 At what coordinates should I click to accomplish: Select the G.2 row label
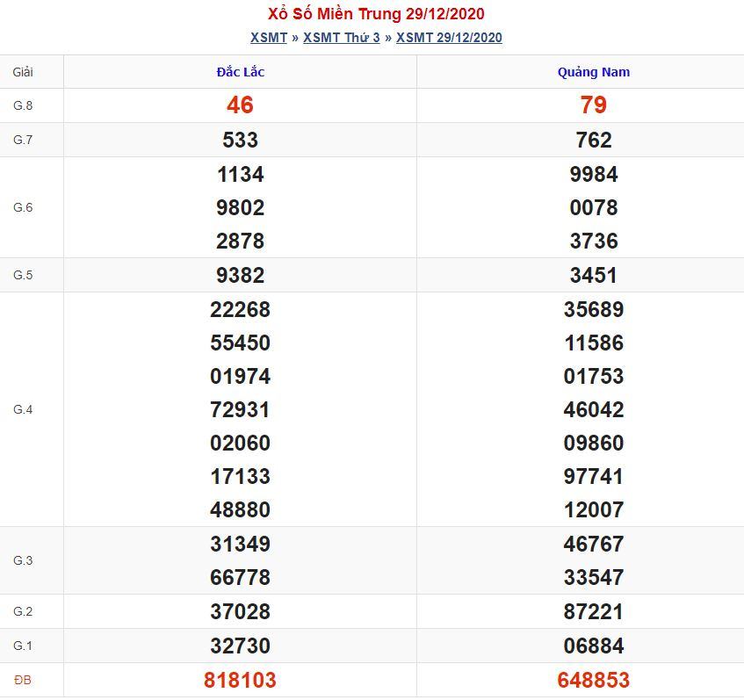23,611
